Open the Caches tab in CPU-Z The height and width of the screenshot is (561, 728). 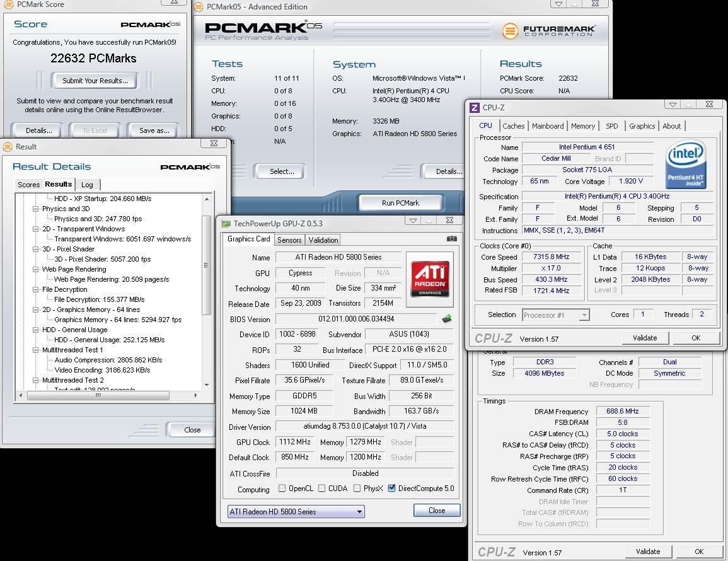514,126
